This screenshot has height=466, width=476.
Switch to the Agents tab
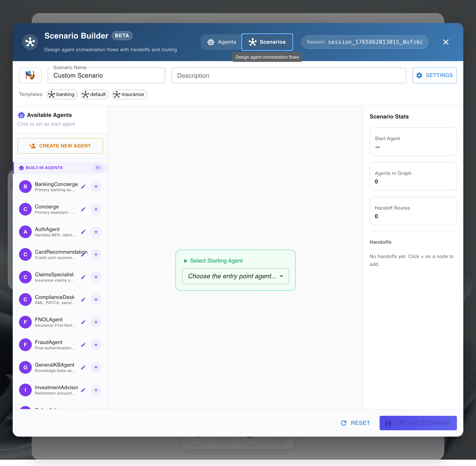point(222,42)
